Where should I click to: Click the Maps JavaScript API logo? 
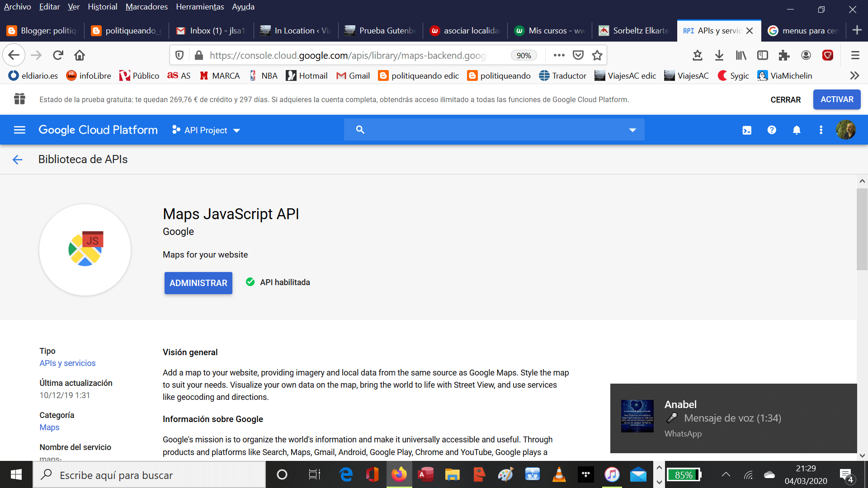click(85, 250)
